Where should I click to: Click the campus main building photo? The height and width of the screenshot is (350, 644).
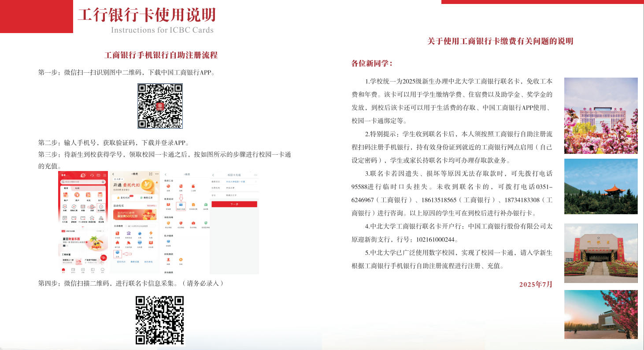tap(601, 115)
